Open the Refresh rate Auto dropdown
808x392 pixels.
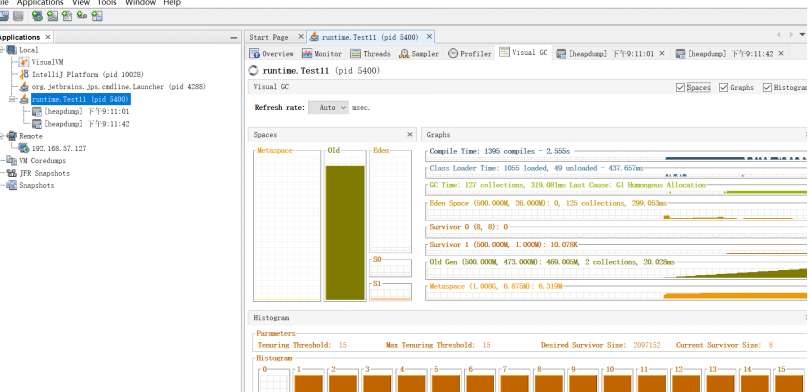click(329, 108)
